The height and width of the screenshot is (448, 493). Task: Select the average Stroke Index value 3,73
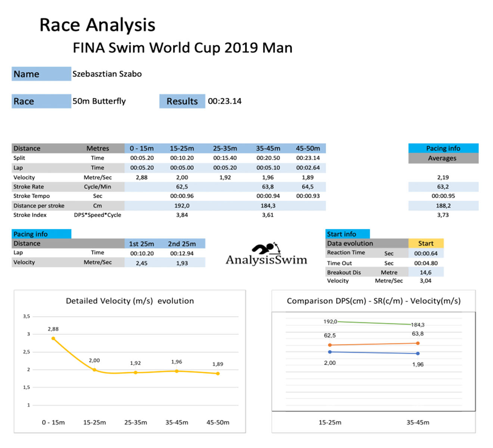tap(443, 215)
